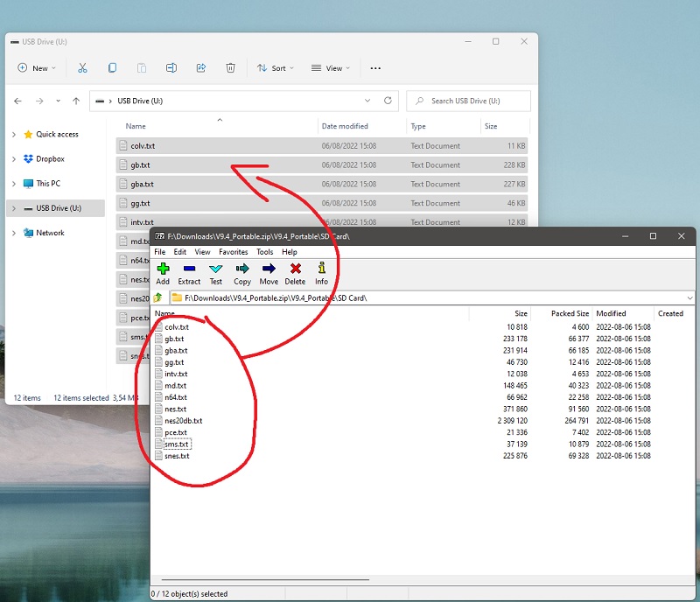Image resolution: width=700 pixels, height=602 pixels.
Task: Click the Search USB Drive field
Action: [468, 101]
